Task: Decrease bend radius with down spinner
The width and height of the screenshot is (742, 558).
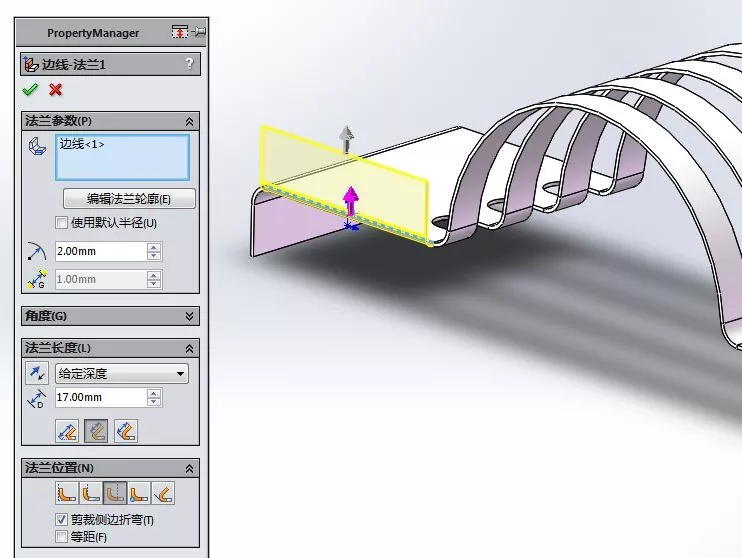Action: [154, 256]
